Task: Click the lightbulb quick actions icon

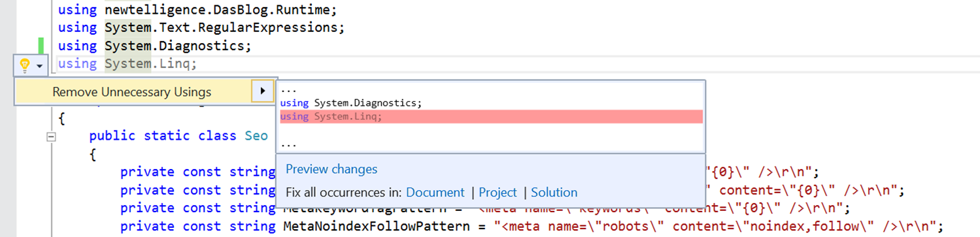Action: [x=25, y=65]
